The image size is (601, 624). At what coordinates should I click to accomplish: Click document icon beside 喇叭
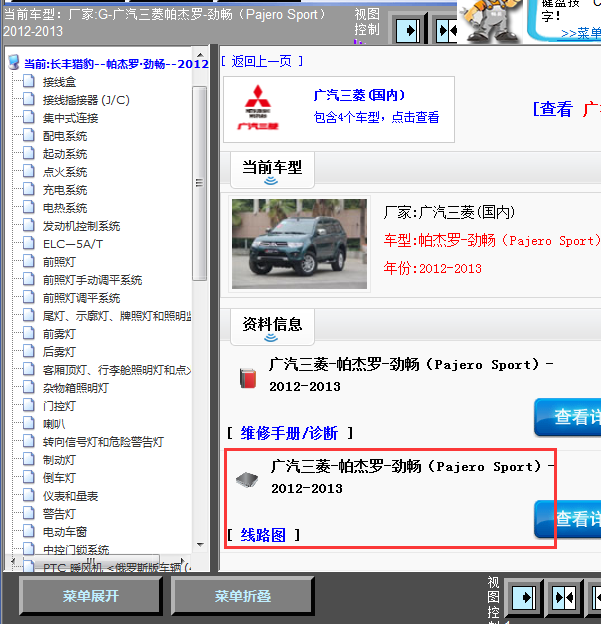(x=29, y=423)
